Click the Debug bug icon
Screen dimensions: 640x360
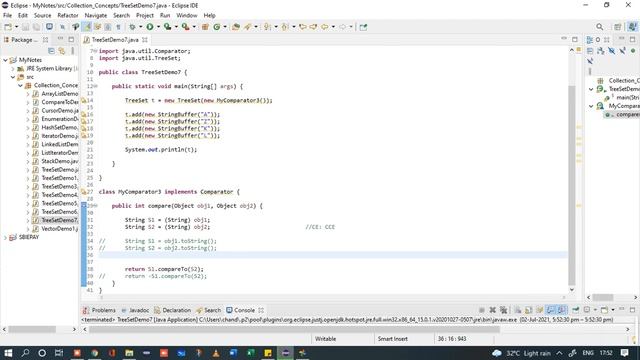(132, 27)
